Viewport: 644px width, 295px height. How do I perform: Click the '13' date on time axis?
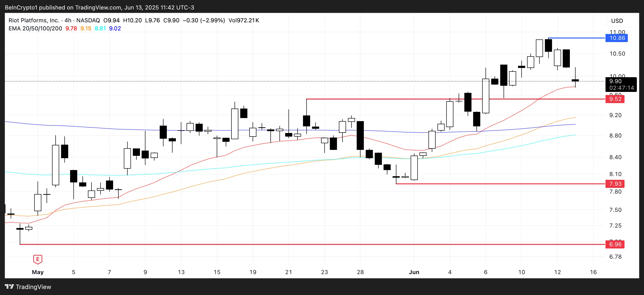click(181, 272)
